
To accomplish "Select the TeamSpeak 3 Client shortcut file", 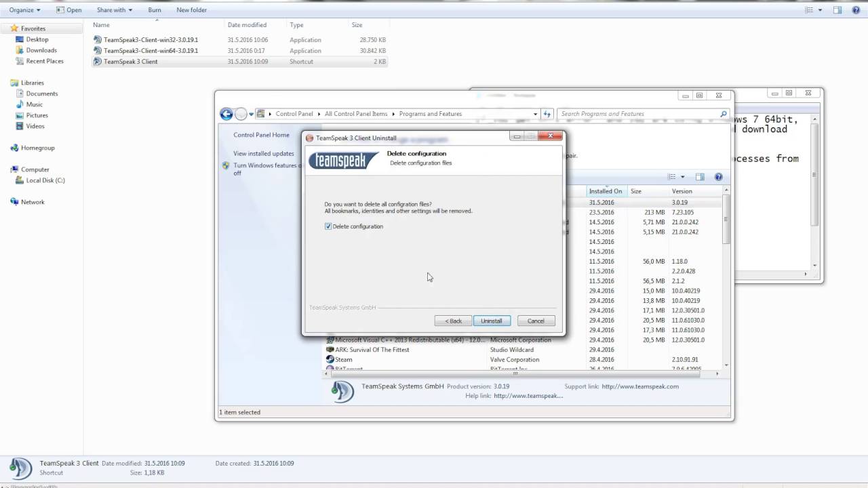I will click(x=130, y=62).
